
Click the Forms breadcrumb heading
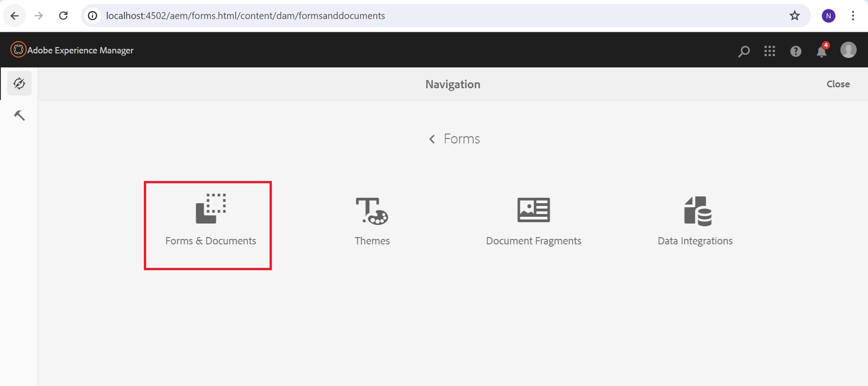click(x=462, y=139)
